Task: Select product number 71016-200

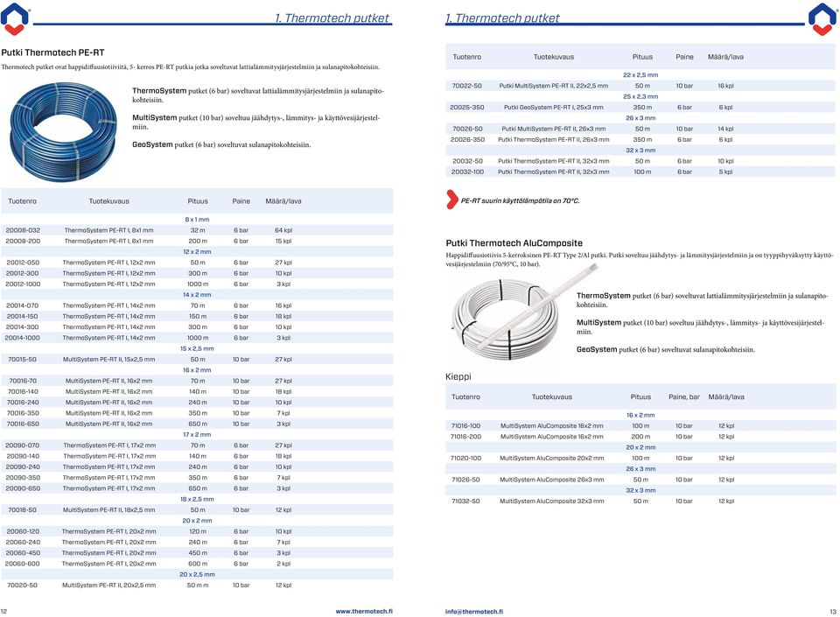Action: [x=465, y=437]
